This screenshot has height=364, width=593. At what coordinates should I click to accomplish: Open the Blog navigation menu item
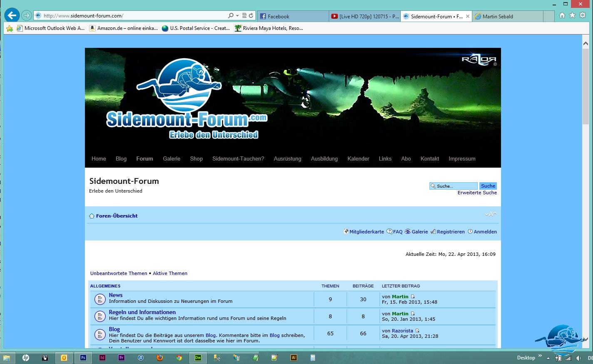click(121, 158)
